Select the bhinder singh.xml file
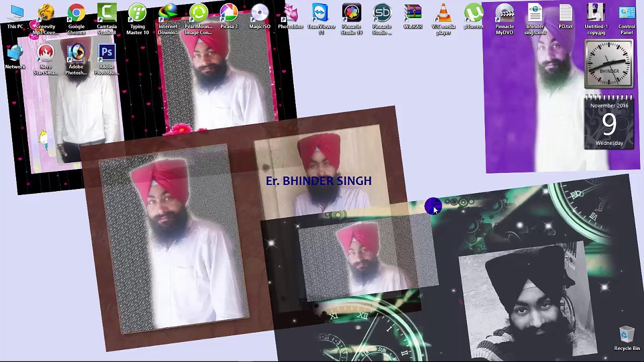 click(535, 20)
